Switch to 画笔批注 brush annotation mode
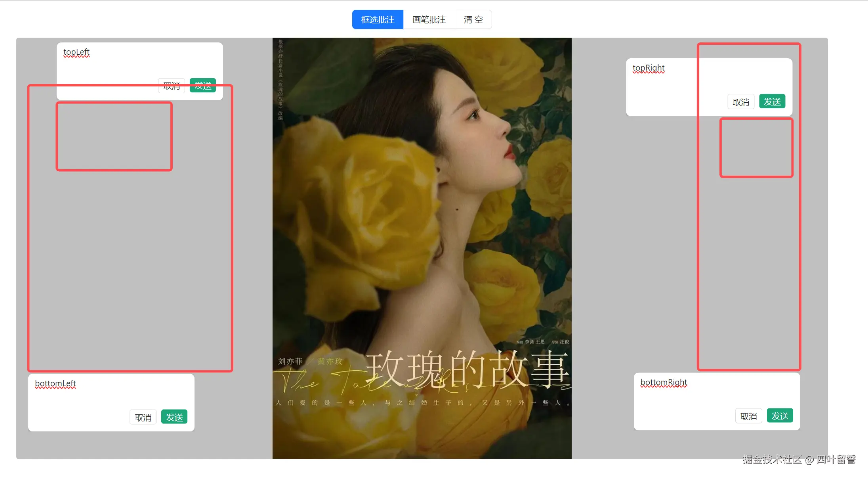Viewport: 868px width, 477px height. (429, 19)
